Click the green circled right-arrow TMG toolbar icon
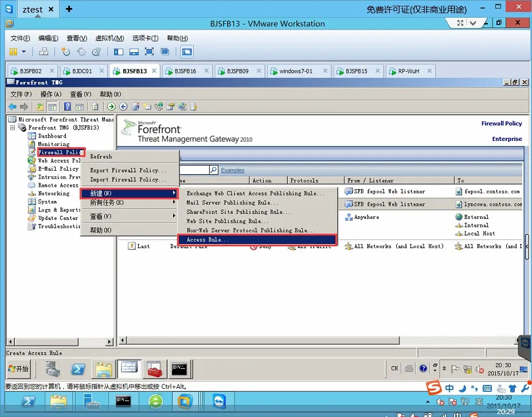The width and height of the screenshot is (532, 417). [x=111, y=107]
